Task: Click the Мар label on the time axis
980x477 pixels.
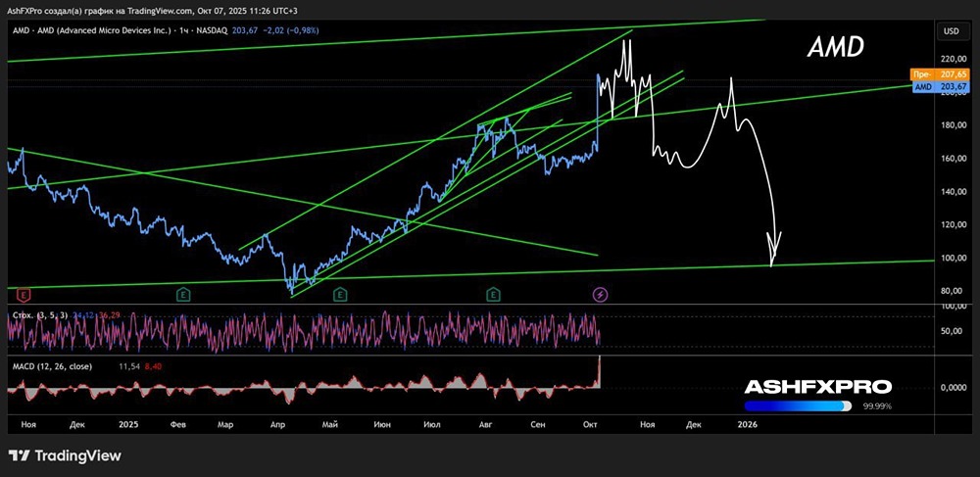Action: pos(225,424)
